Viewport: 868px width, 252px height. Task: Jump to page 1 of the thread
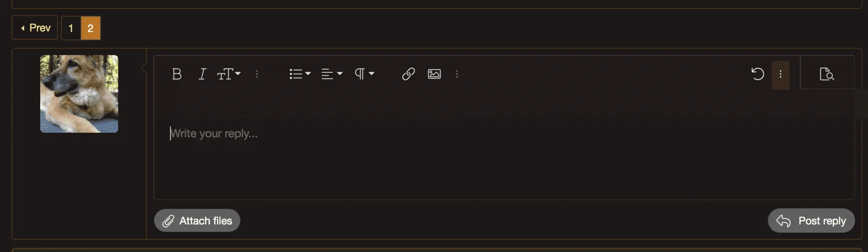71,28
